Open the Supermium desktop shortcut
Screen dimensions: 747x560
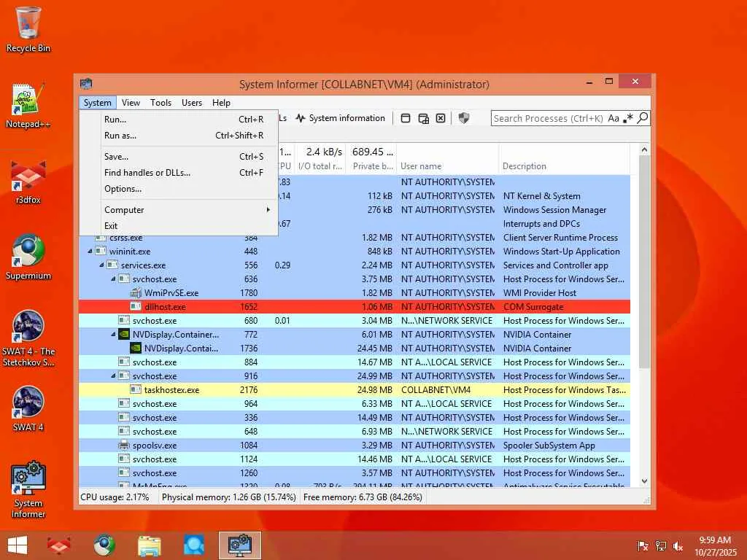pyautogui.click(x=28, y=257)
